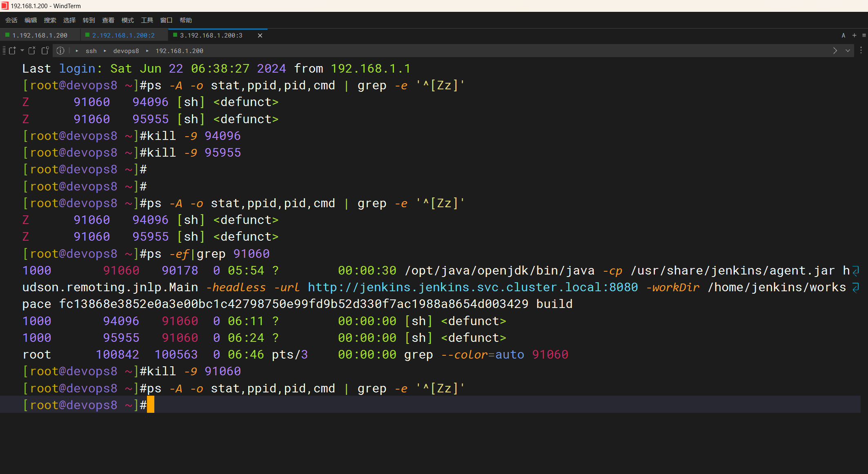Click the 'kill -9 95955' command text

tap(194, 153)
